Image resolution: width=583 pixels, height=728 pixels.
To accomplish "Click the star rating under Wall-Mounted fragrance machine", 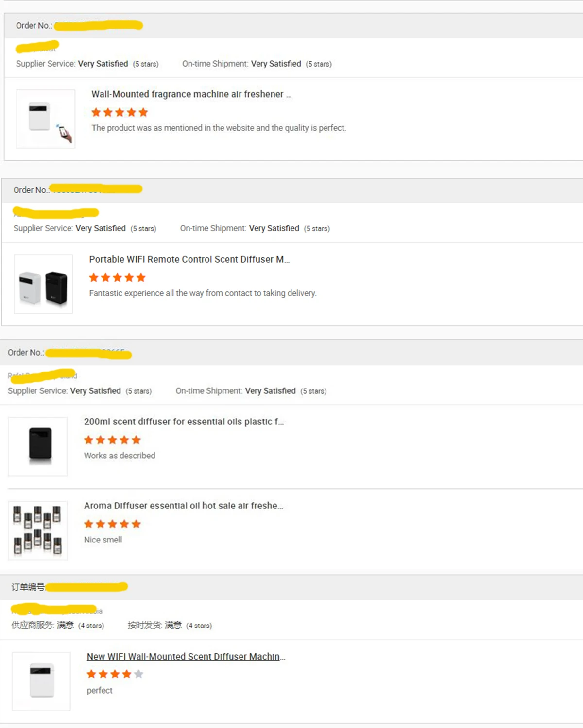I will [120, 113].
